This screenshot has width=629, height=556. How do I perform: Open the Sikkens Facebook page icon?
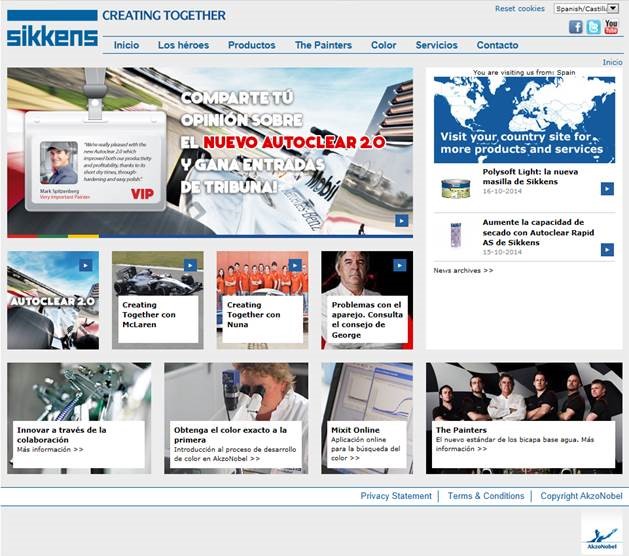(576, 27)
